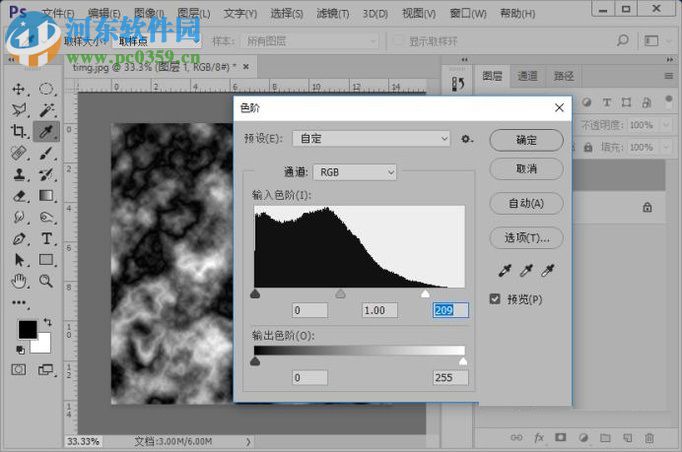Select the Path Selection tool
This screenshot has height=452, width=682.
click(19, 260)
